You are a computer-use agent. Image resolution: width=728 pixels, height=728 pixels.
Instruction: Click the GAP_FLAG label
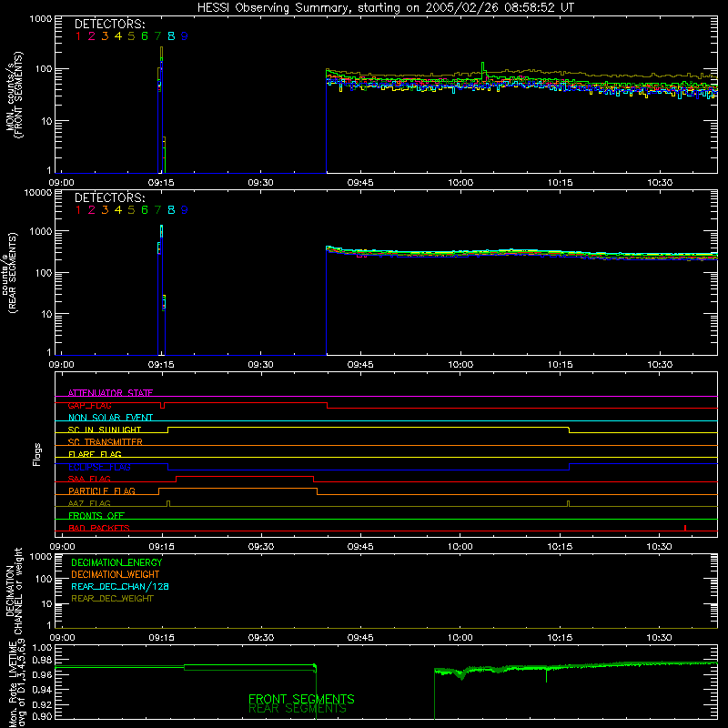click(x=89, y=405)
